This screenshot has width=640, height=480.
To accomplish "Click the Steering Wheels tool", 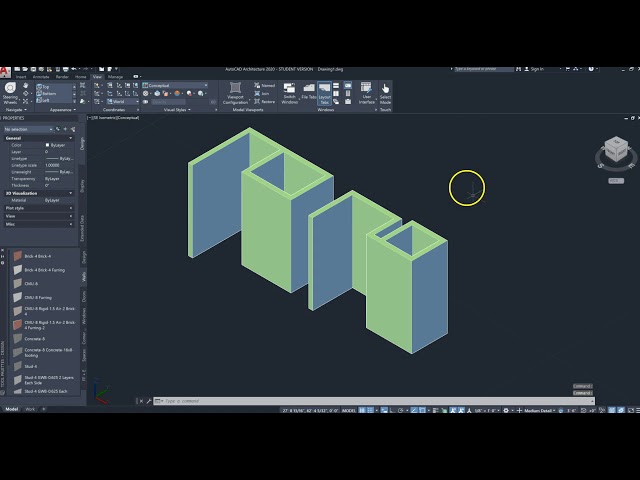I will [x=10, y=93].
